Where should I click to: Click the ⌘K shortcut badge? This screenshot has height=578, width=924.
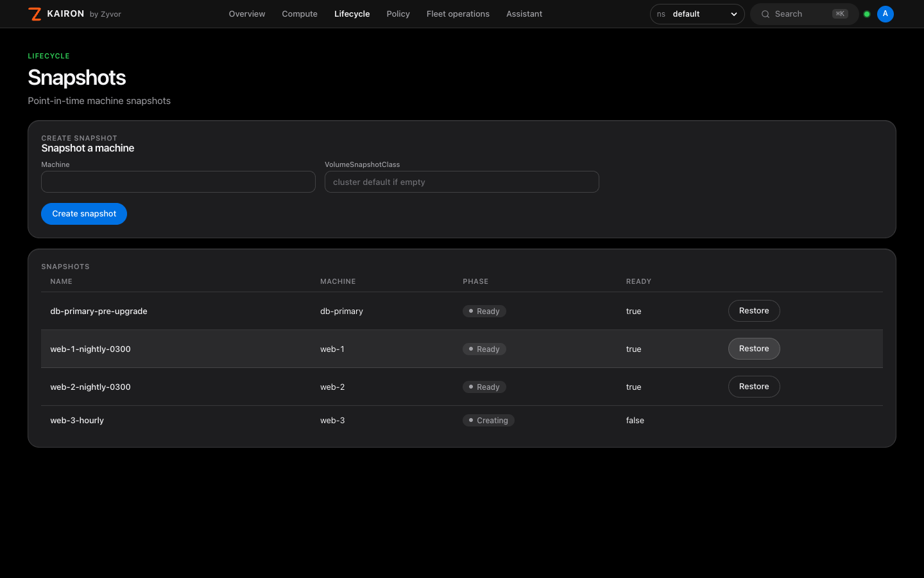pyautogui.click(x=840, y=14)
